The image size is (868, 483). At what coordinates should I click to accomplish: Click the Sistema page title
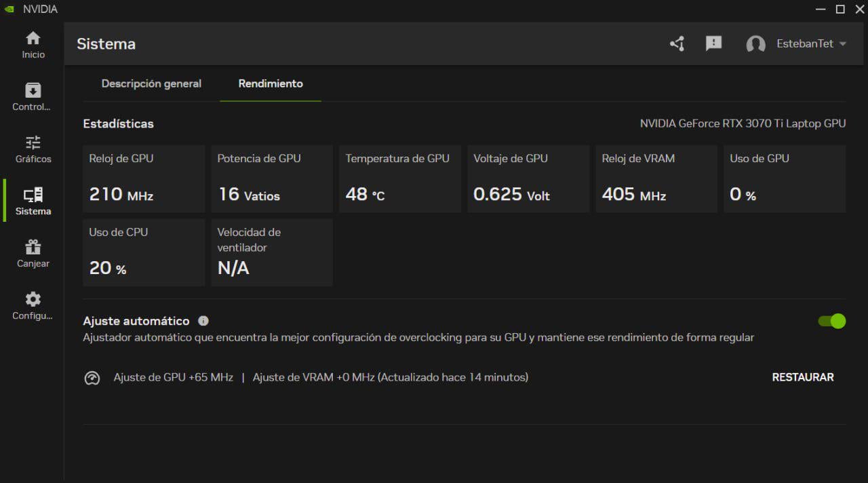pyautogui.click(x=106, y=44)
